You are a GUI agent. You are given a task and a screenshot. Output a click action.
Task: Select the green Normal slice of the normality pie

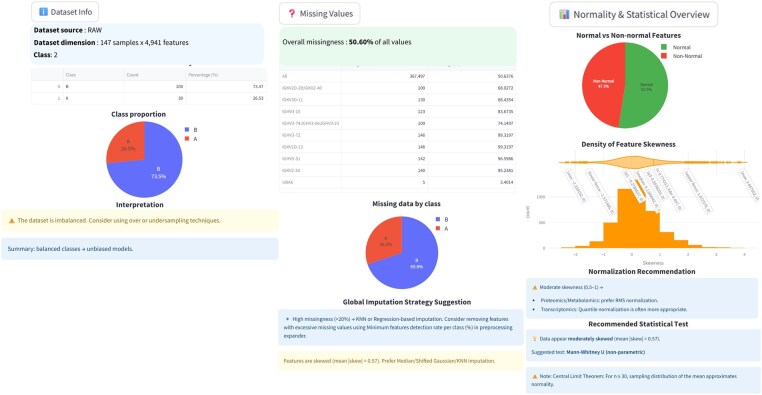tap(646, 86)
